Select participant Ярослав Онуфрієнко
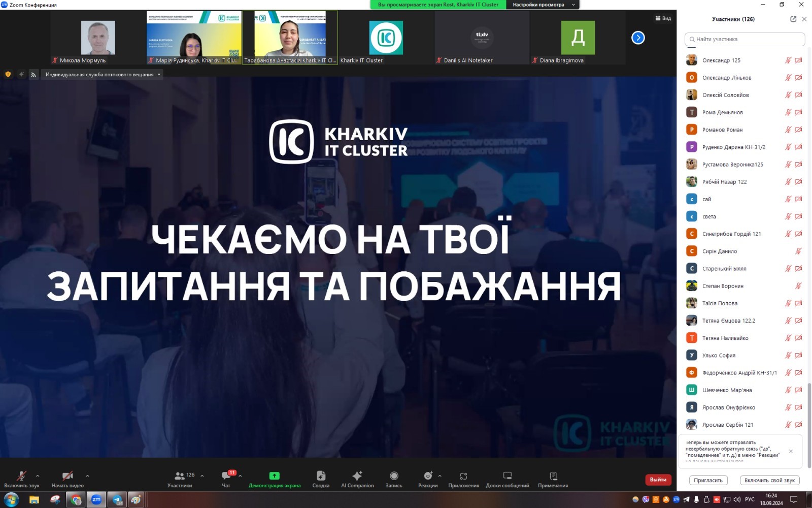The image size is (812, 508). click(x=745, y=407)
